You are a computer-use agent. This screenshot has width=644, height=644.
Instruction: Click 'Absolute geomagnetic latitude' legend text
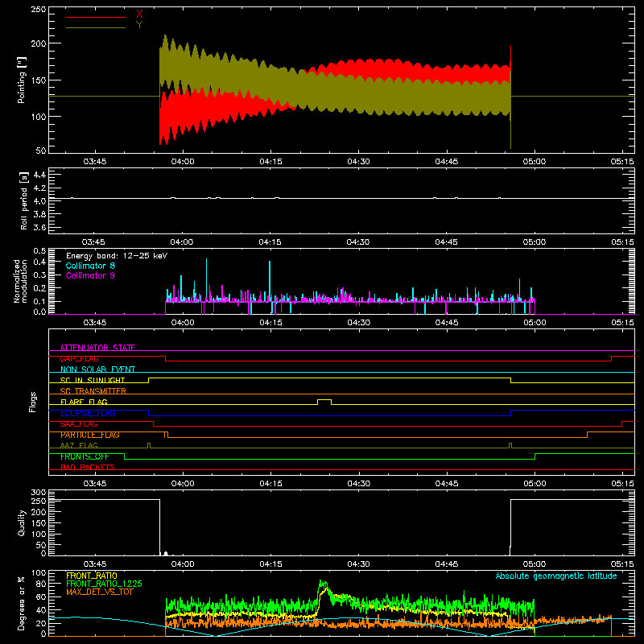556,576
